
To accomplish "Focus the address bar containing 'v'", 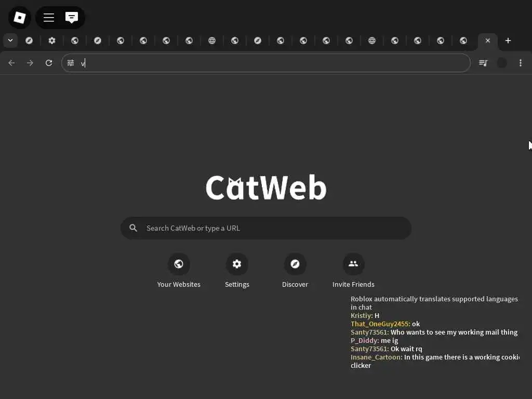I will pos(265,63).
